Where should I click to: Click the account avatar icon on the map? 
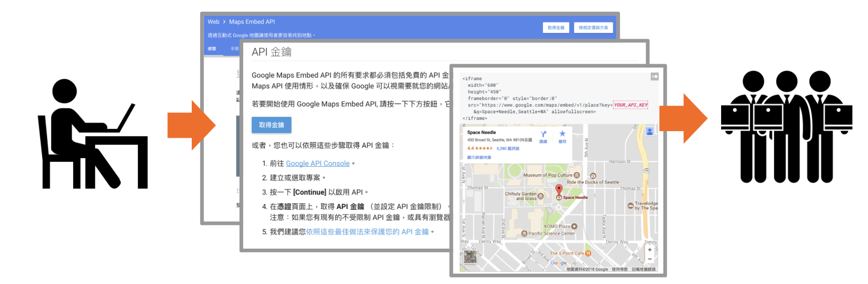coord(650,132)
